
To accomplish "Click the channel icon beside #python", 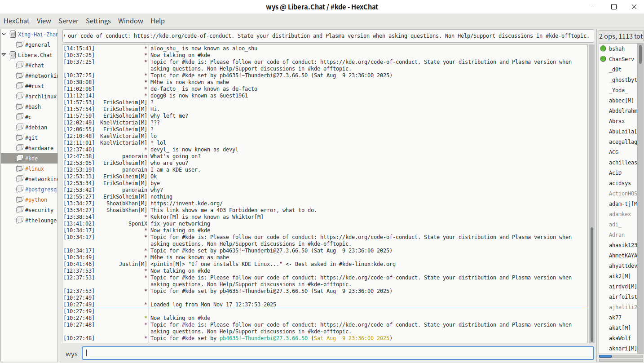I will point(19,199).
